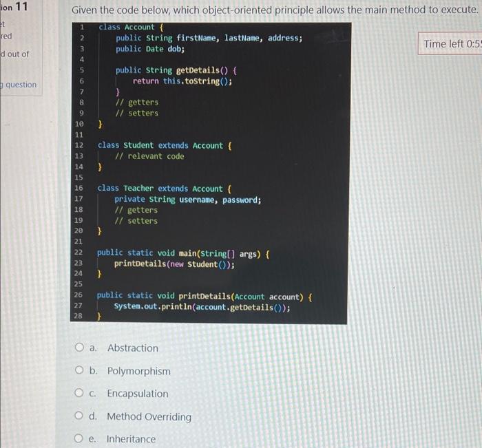The height and width of the screenshot is (448, 482).
Task: Click code line 'public static void printDetails(Account account) {'
Action: coord(205,297)
